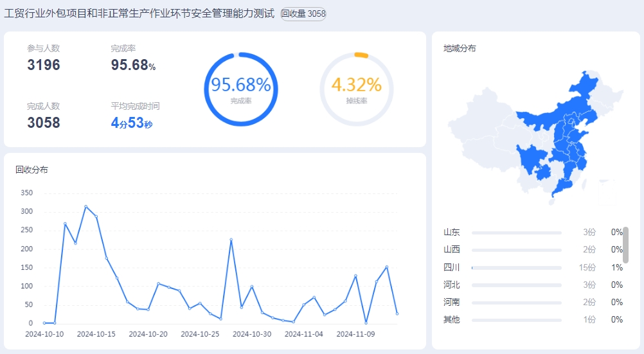Image resolution: width=644 pixels, height=354 pixels.
Task: Click the 2024-10-20 x-axis label
Action: 148,334
